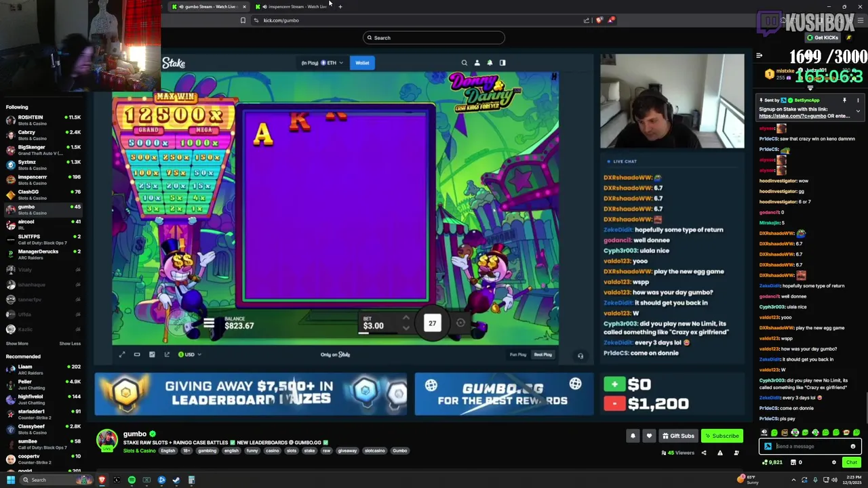Open chat settings gear
This screenshot has width=868, height=488.
coord(834,462)
